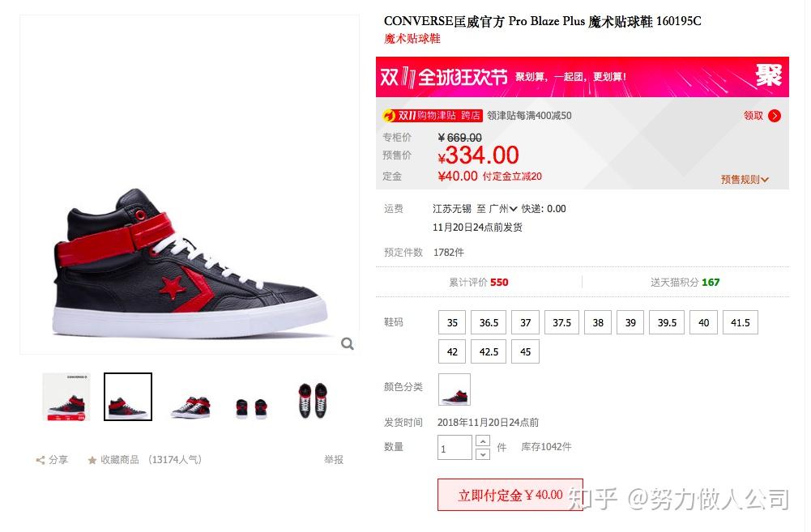Choose shoe size 42.5
Viewport: 811px width, 532px height.
(489, 351)
